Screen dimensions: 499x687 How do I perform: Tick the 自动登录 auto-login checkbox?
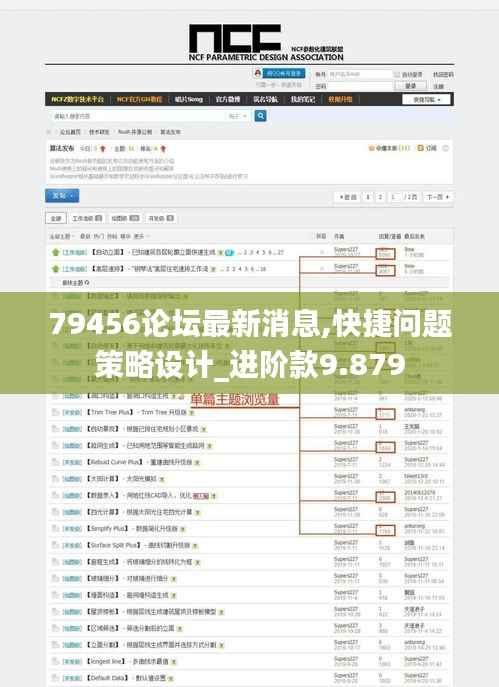click(397, 74)
